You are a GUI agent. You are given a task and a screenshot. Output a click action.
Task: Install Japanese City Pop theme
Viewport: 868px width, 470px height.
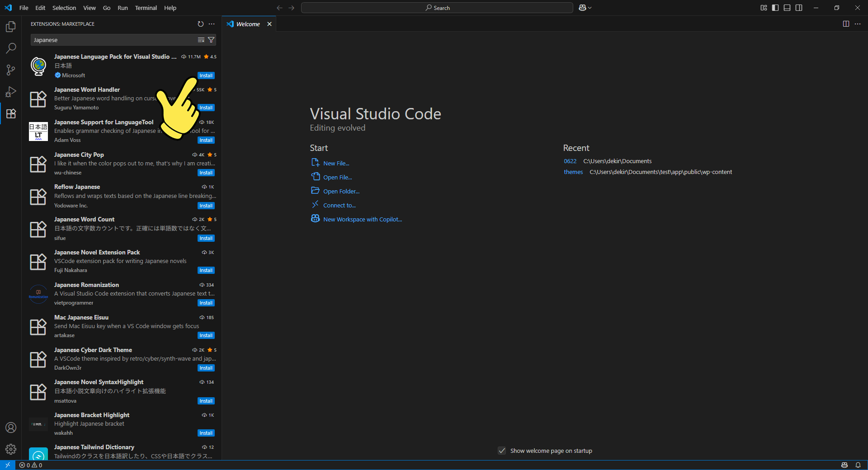tap(206, 173)
